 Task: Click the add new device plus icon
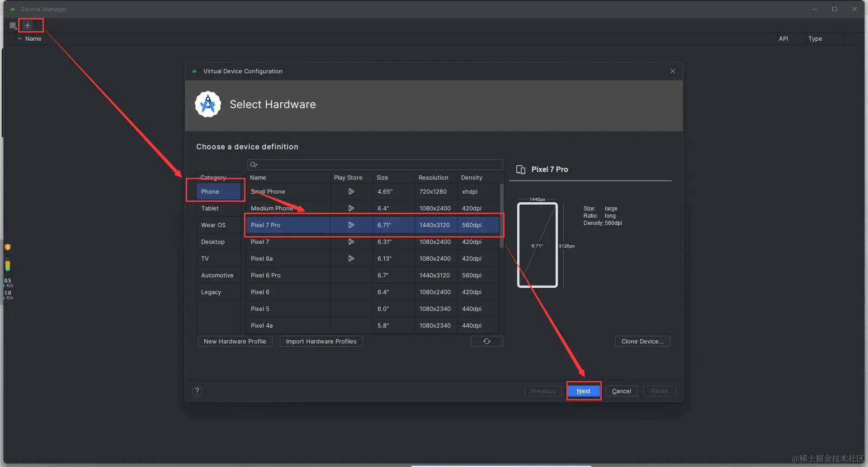tap(28, 25)
